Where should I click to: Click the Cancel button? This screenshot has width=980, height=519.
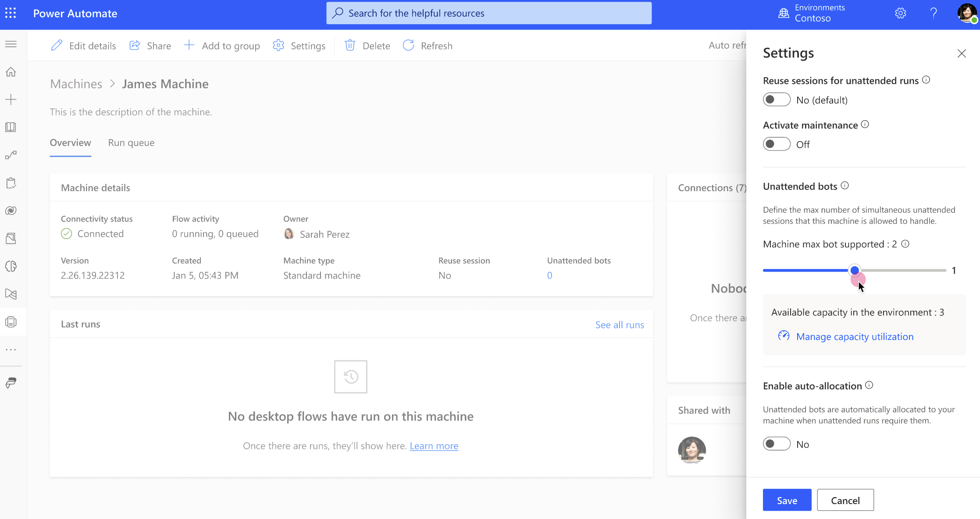(846, 500)
